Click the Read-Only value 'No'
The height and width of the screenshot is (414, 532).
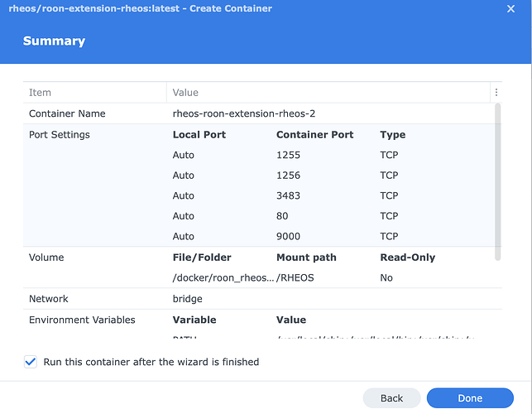click(386, 278)
